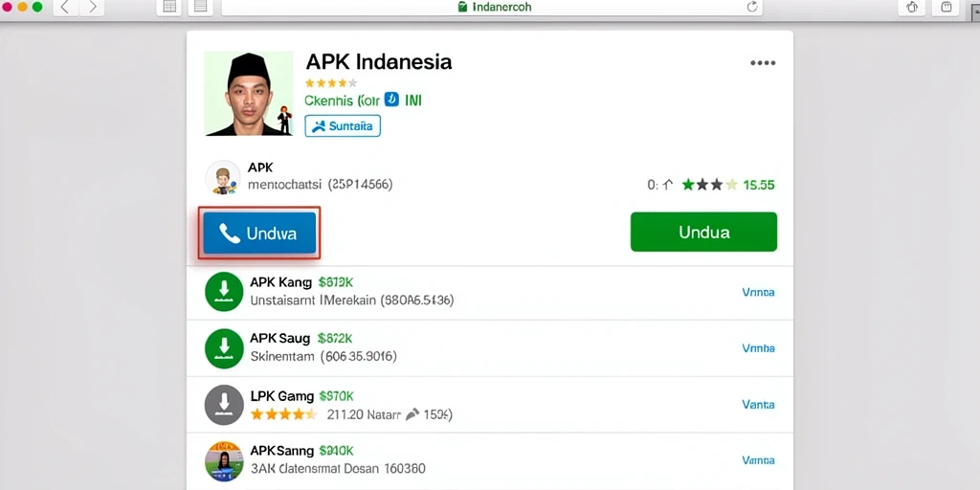The width and height of the screenshot is (980, 490).
Task: Open the APK Sanng app thumbnail
Action: [x=224, y=460]
